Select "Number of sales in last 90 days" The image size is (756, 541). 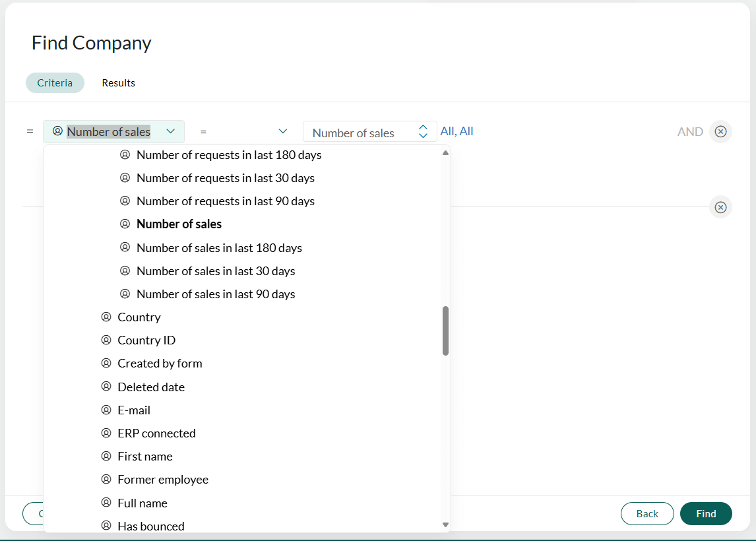point(216,294)
